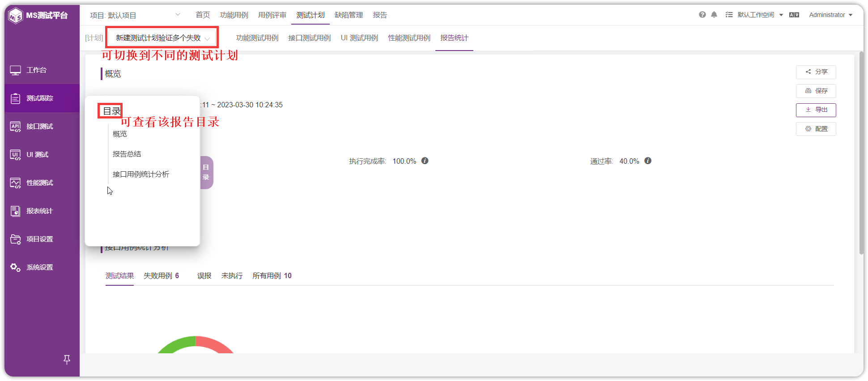The image size is (868, 381).
Task: Switch to UI 测试用例 tab
Action: (x=359, y=38)
